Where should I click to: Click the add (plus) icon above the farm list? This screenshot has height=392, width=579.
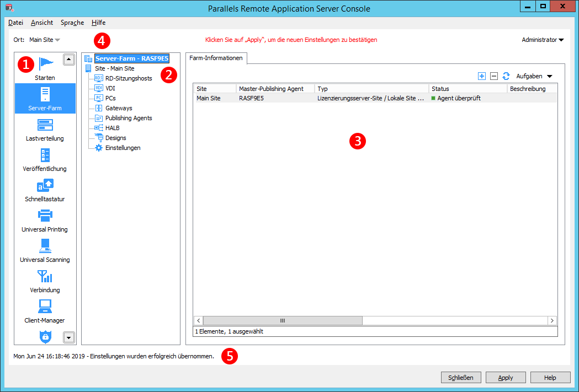481,76
